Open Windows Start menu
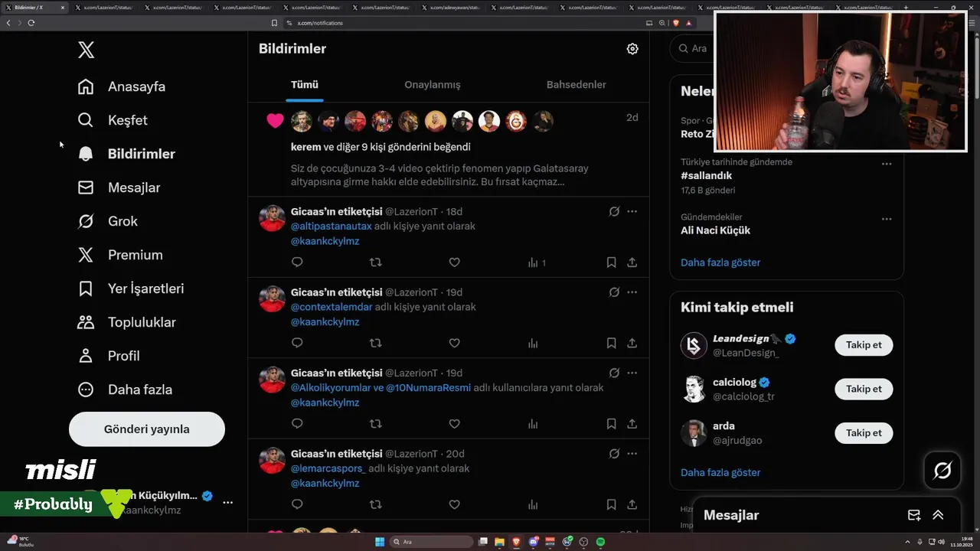The width and height of the screenshot is (980, 551). (x=380, y=542)
